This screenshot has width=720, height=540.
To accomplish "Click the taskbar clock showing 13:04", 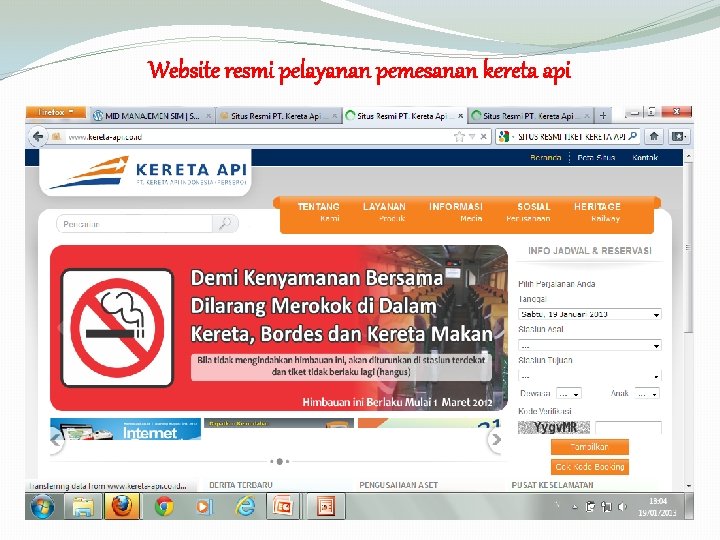I will point(658,506).
